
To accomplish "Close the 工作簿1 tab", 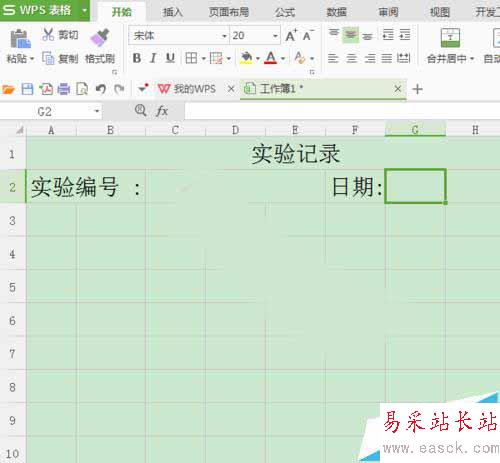I will [398, 89].
